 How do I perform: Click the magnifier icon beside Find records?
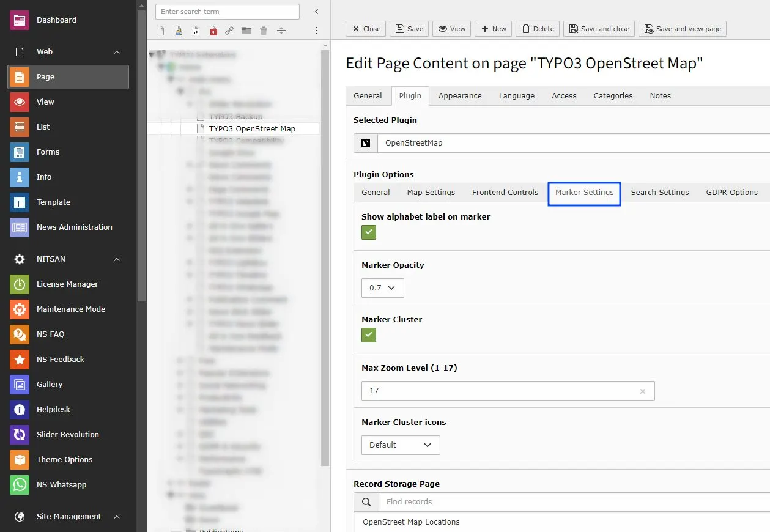366,502
